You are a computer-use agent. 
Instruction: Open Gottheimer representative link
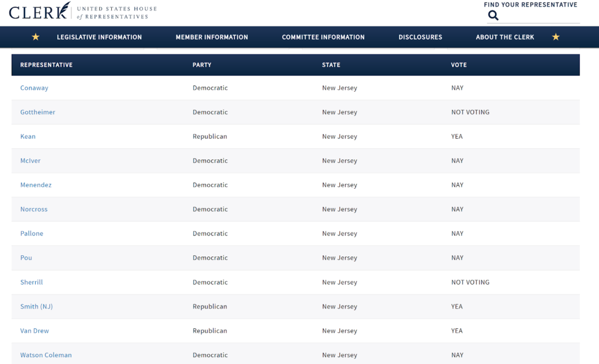coord(37,112)
